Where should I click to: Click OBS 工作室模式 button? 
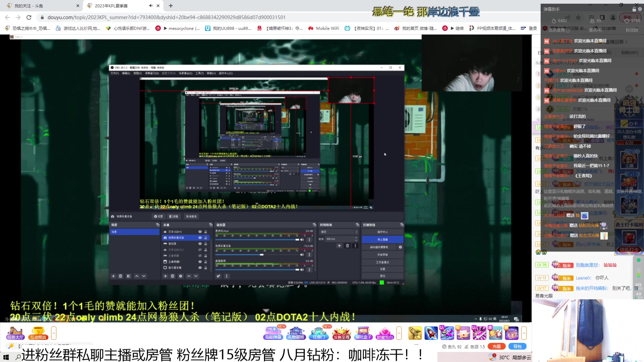382,262
